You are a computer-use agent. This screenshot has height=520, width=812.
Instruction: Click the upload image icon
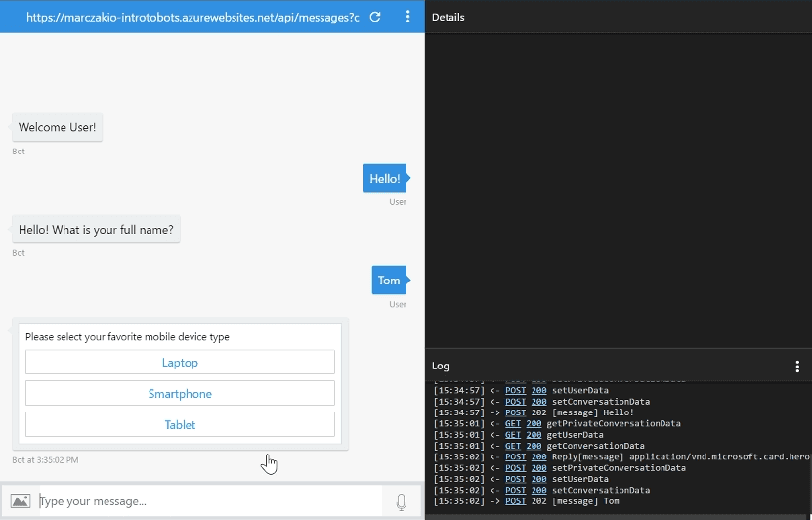tap(20, 501)
